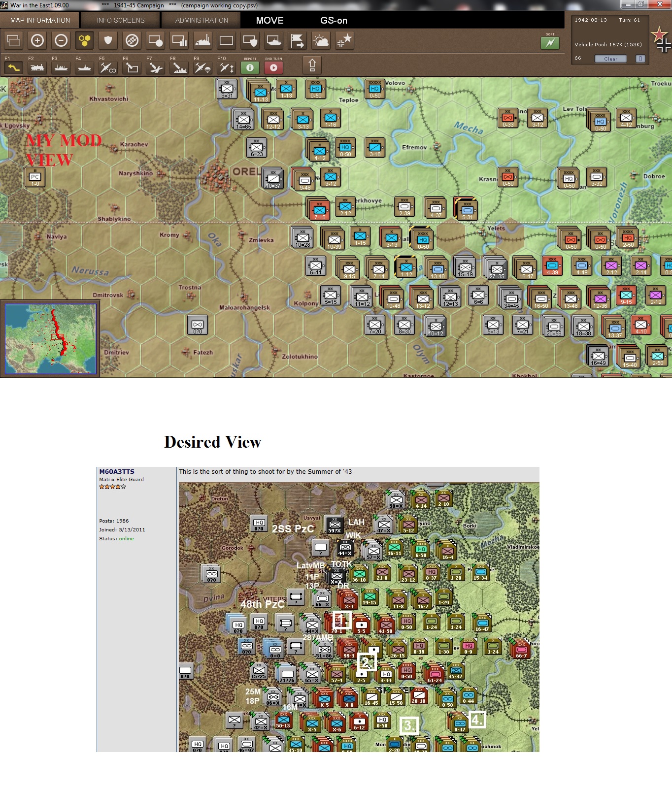
Task: Select the 20=58 unit counter
Action: tap(553, 326)
